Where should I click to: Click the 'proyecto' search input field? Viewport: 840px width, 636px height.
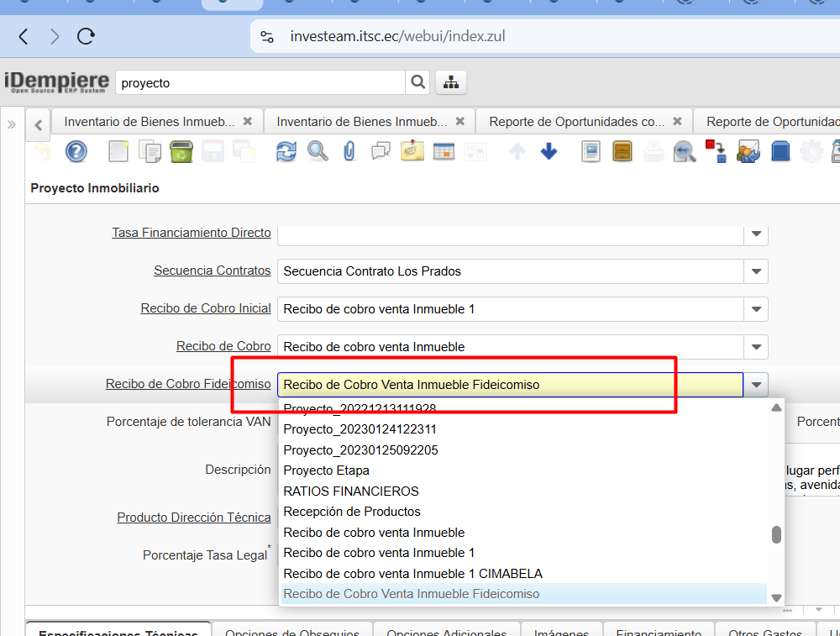pyautogui.click(x=260, y=83)
